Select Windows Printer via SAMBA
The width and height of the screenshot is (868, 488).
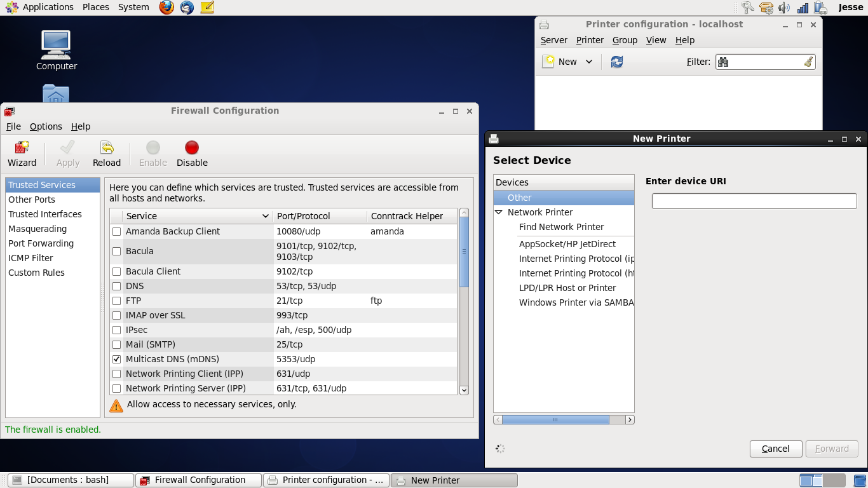[576, 302]
